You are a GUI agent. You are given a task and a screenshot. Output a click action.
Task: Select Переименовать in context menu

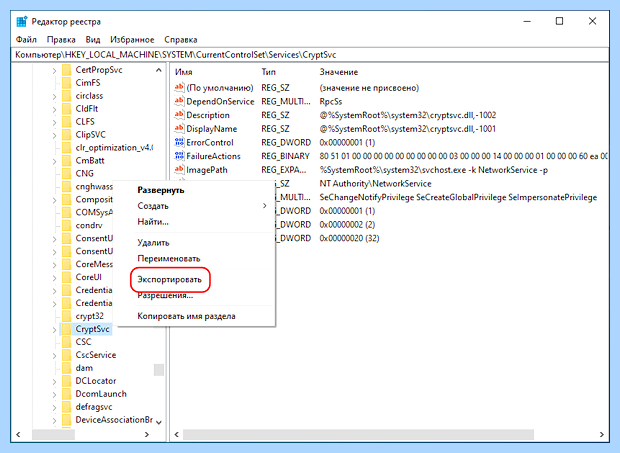point(168,259)
